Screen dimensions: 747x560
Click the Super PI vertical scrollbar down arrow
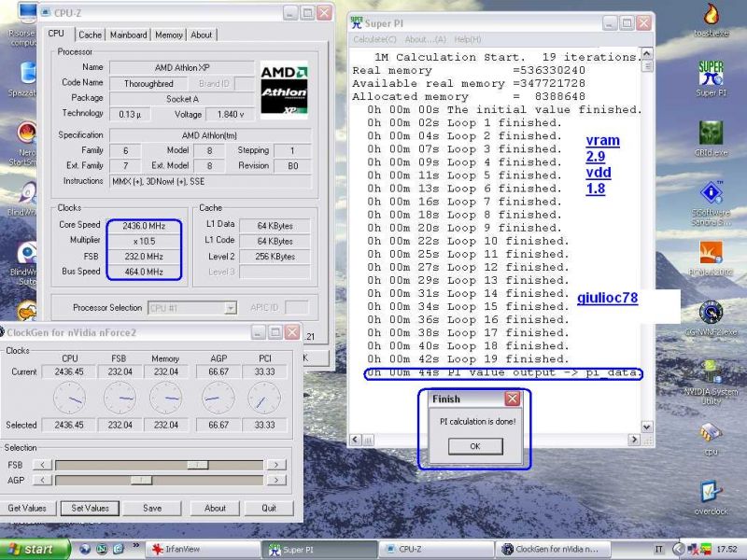(646, 427)
